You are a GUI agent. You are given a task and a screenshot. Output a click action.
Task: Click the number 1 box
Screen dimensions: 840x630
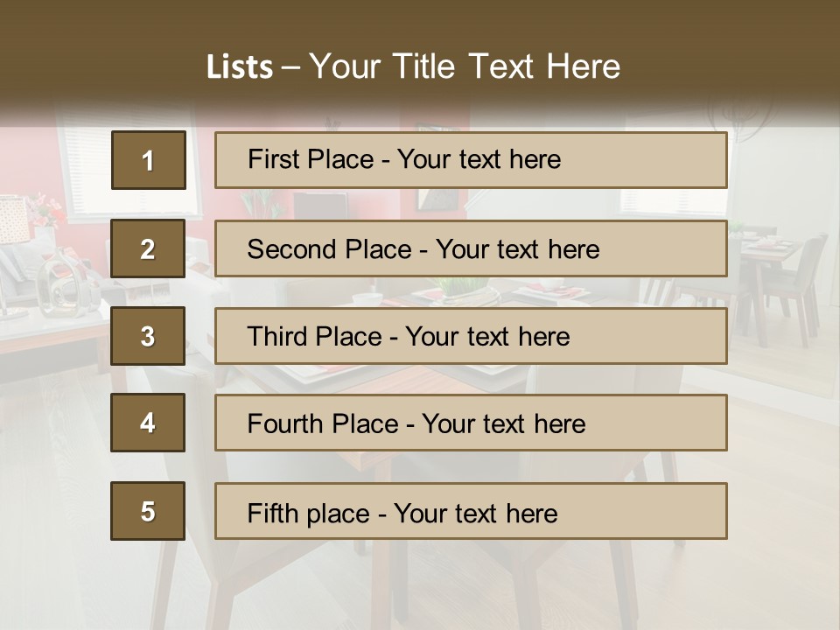(148, 160)
